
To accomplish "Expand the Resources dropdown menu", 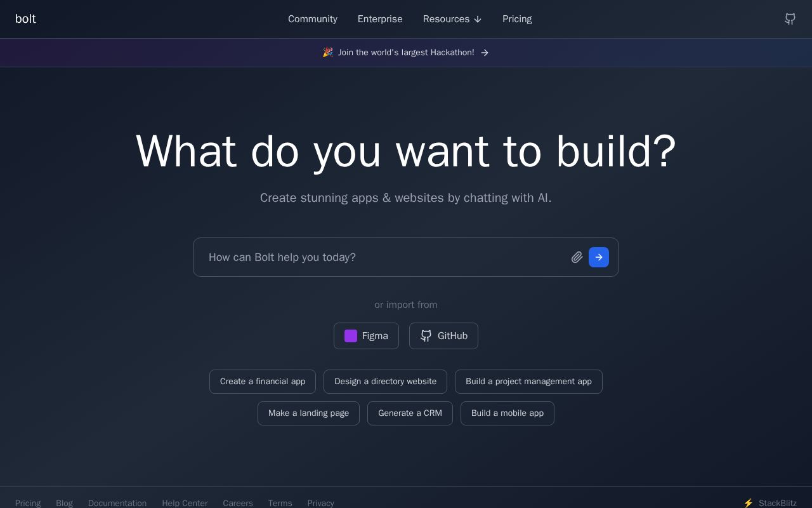I will click(x=452, y=19).
